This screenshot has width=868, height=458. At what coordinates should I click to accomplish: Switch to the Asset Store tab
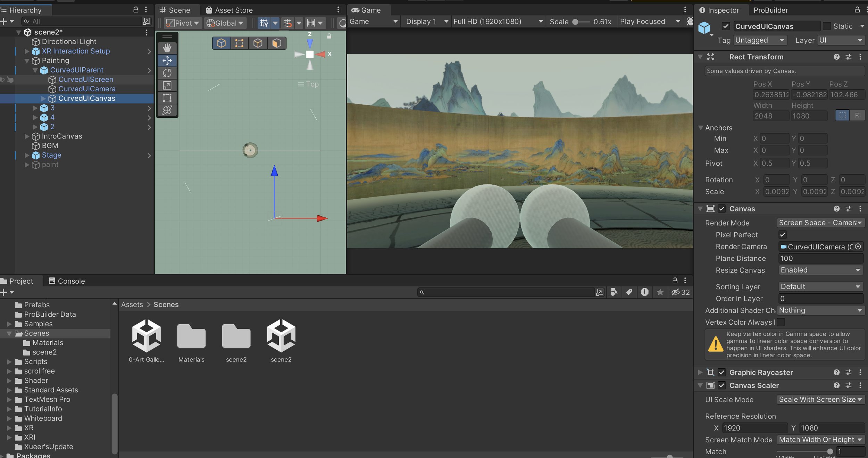click(x=229, y=10)
